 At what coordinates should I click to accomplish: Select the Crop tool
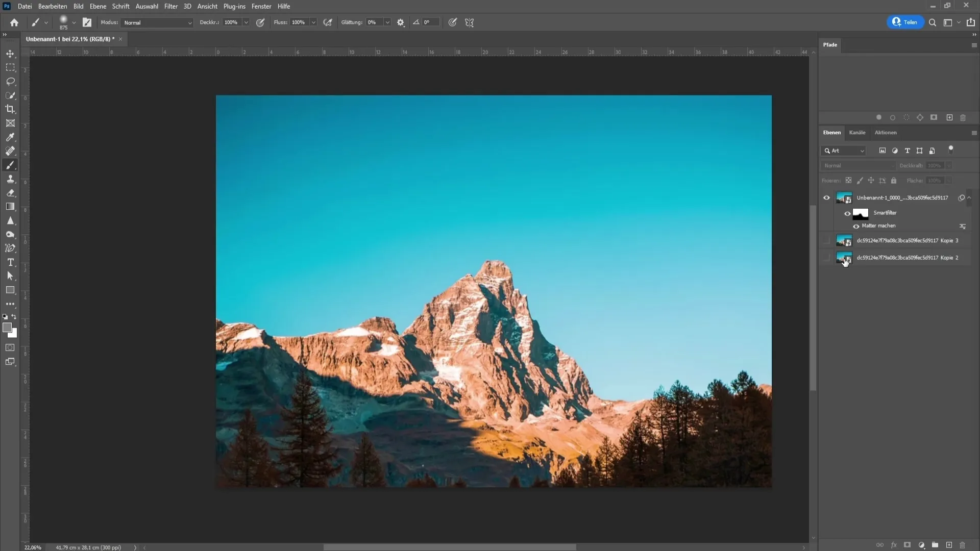tap(10, 109)
